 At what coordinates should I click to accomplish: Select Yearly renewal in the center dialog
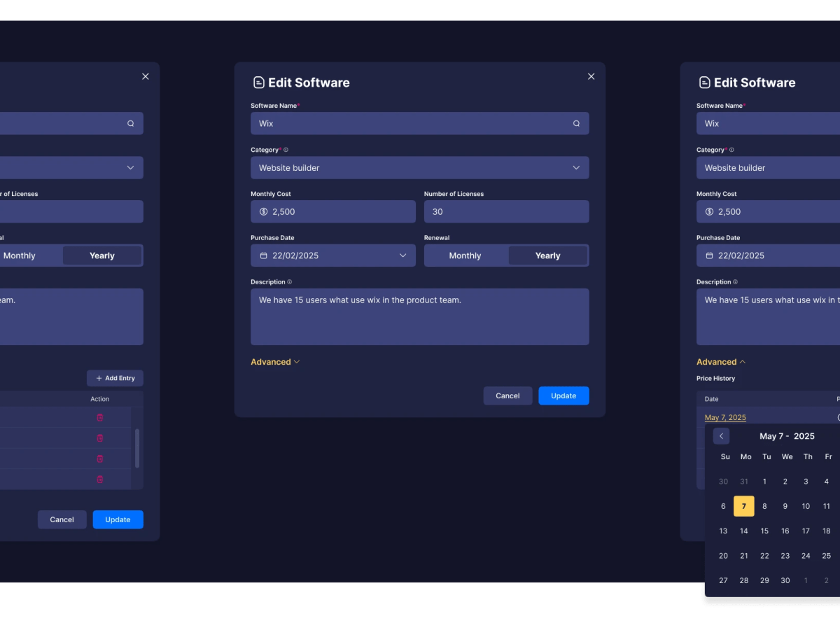(547, 255)
